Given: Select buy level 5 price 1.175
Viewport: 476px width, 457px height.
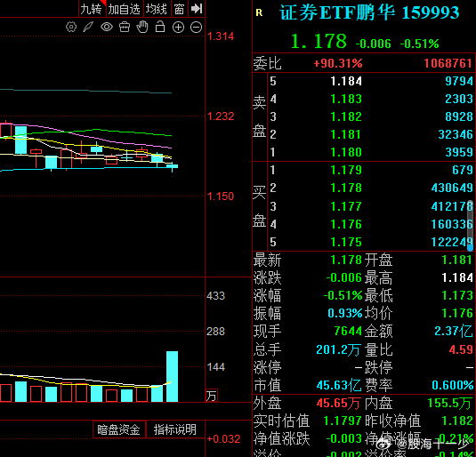Looking at the screenshot, I should pyautogui.click(x=346, y=242).
